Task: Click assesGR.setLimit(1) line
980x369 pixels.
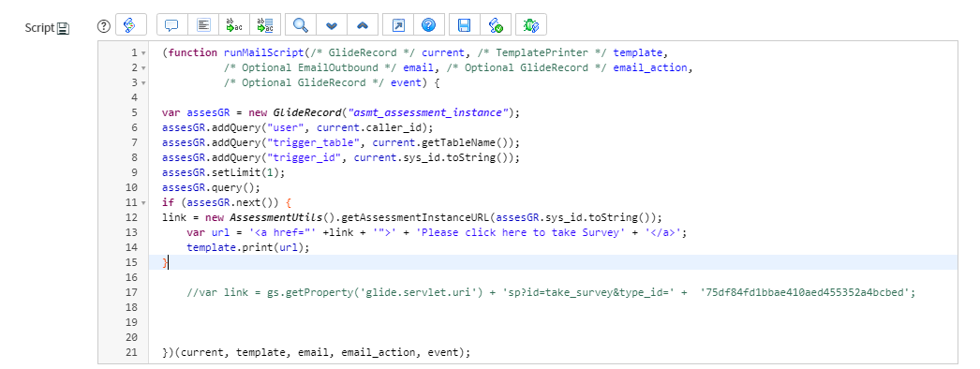Action: [x=223, y=173]
